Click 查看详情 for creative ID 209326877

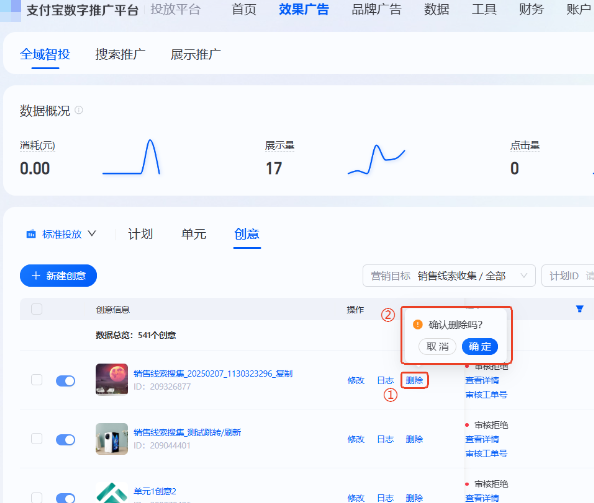coord(482,380)
